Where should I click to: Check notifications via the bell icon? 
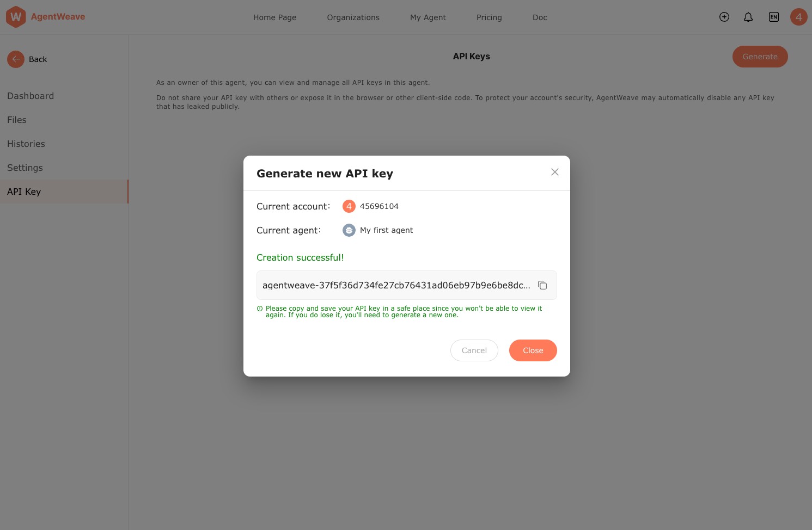click(x=748, y=17)
